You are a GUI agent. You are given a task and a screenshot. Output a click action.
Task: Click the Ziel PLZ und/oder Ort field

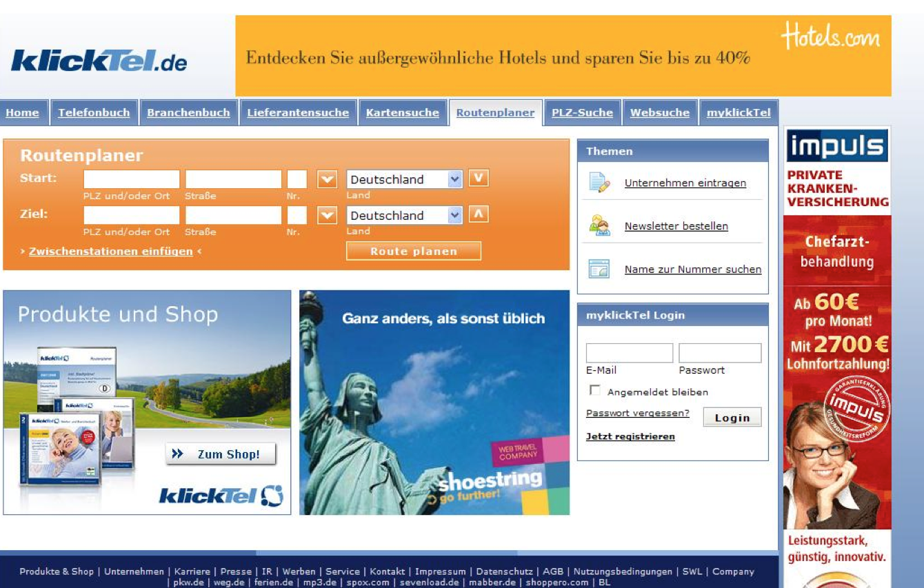point(131,216)
